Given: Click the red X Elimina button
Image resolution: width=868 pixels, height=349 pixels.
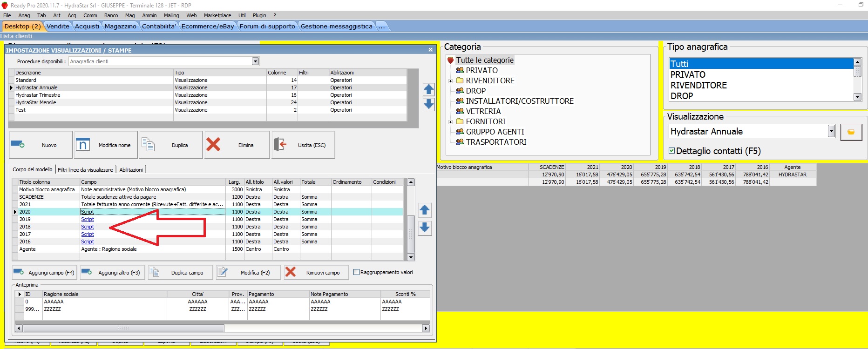Looking at the screenshot, I should (x=213, y=145).
